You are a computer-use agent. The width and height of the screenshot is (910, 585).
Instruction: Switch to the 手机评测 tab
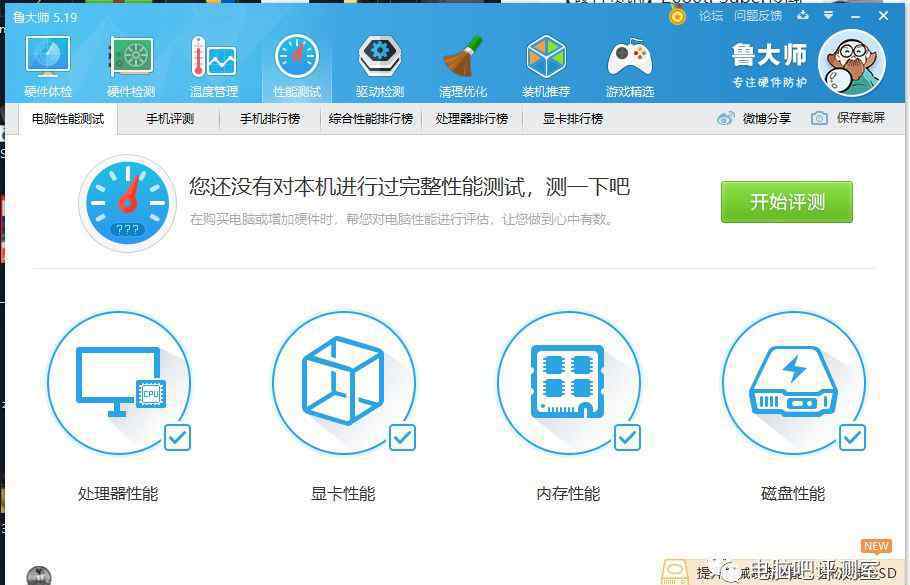(x=169, y=119)
